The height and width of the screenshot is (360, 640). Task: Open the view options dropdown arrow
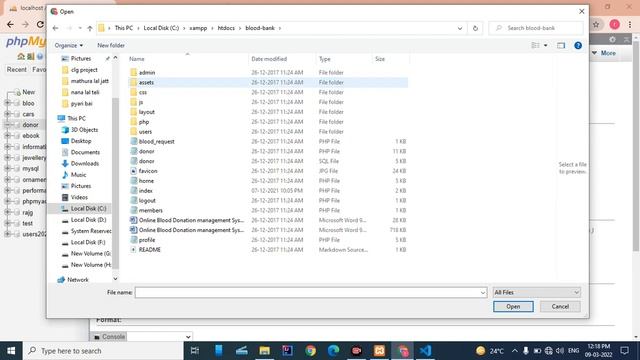pos(546,45)
